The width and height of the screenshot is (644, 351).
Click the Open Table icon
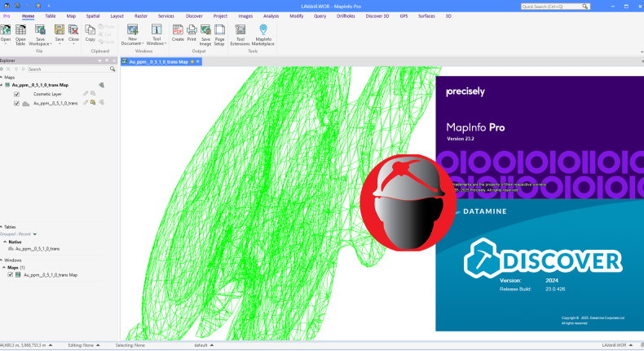click(x=20, y=30)
